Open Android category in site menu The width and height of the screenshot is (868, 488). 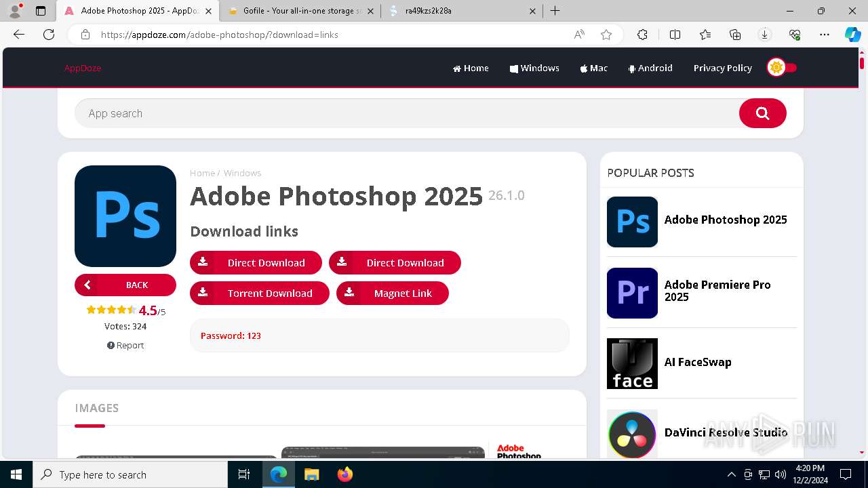(650, 68)
